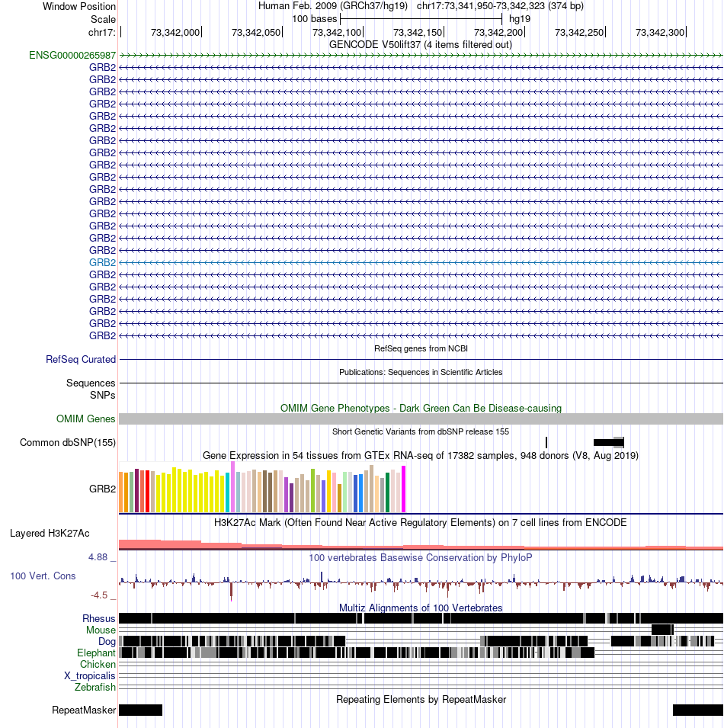
Task: Click 'Repeating Elements by RepeatMasker' title
Action: 421,699
